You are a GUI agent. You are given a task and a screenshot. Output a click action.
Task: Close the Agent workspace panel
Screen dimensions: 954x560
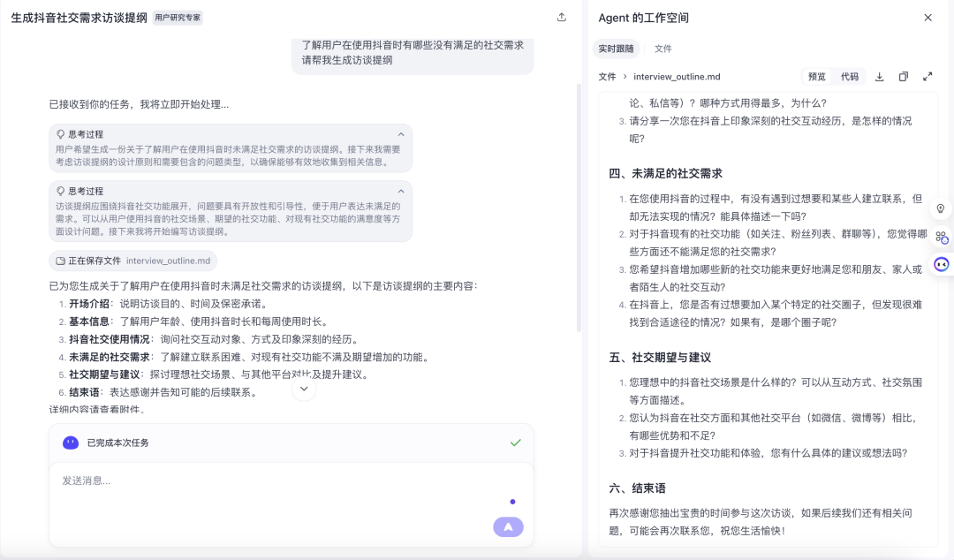(927, 18)
